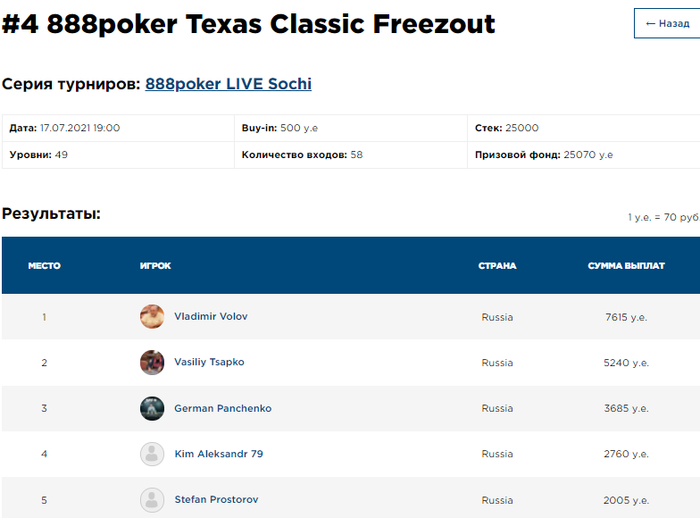Click Stefan Prostorov's placeholder avatar icon
Viewport: 700px width, 518px height.
pos(152,500)
